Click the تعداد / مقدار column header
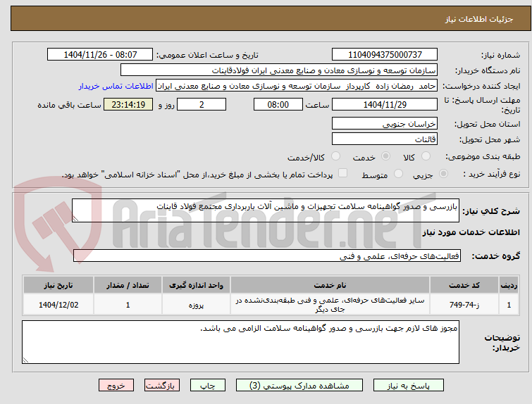 [128, 285]
